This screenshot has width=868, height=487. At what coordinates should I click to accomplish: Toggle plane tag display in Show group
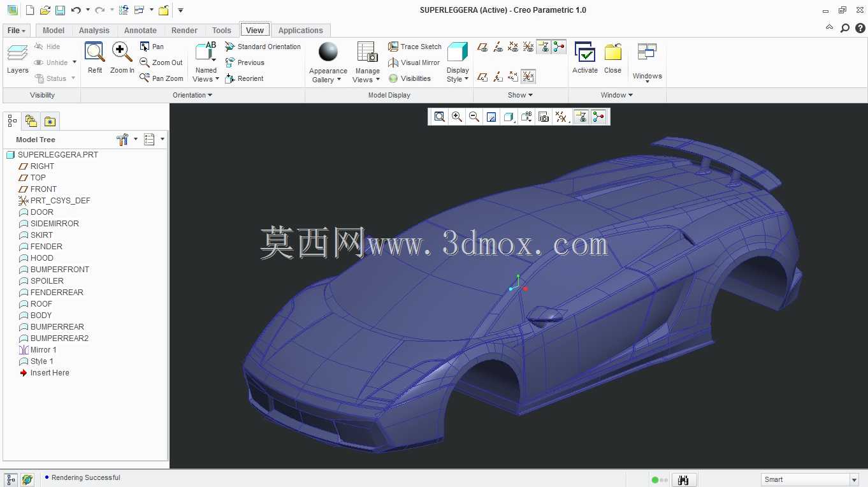(482, 76)
